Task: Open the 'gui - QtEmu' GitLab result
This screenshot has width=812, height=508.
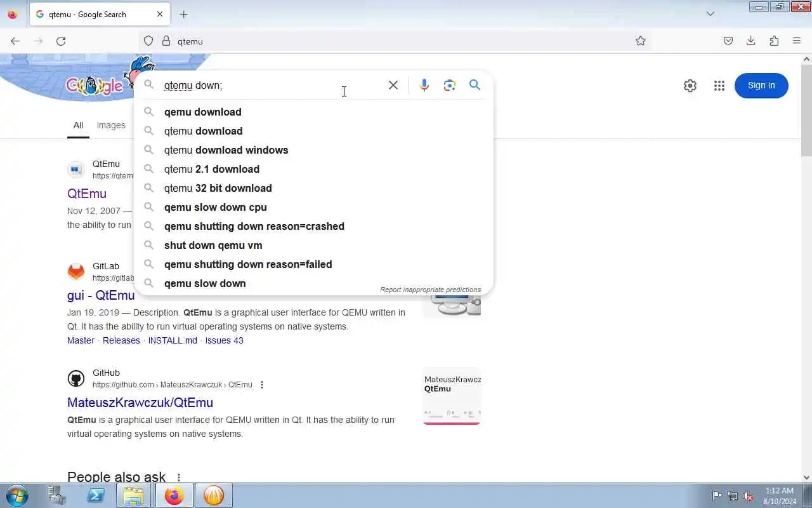Action: [101, 295]
